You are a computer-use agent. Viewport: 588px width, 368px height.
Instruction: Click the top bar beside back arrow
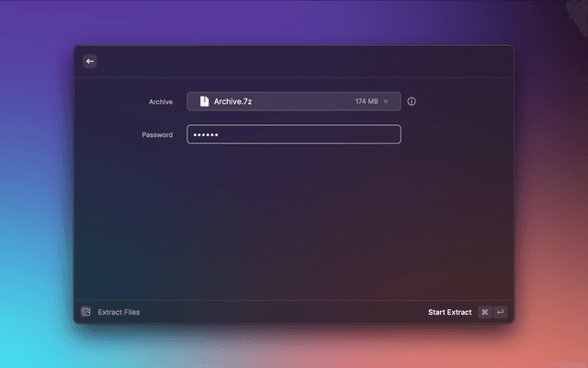pos(294,62)
